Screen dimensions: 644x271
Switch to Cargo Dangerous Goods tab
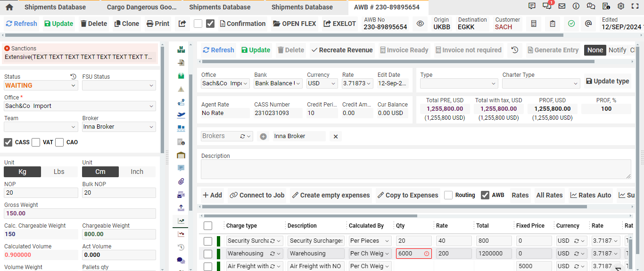point(141,7)
